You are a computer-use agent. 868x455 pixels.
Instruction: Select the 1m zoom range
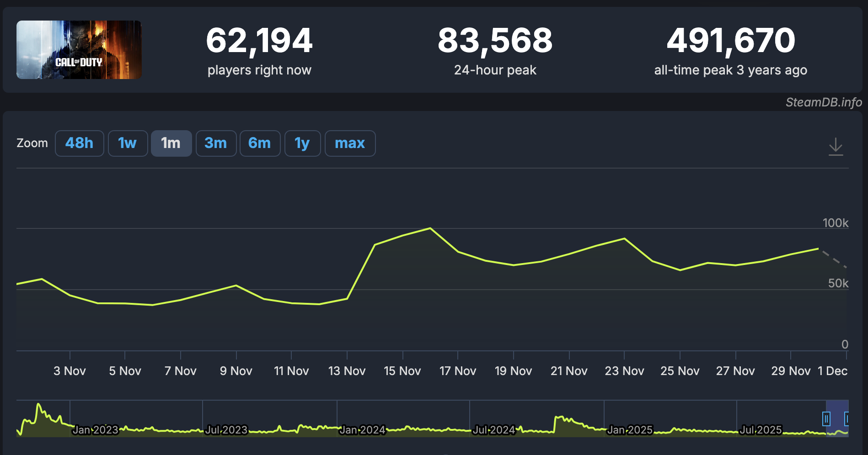pyautogui.click(x=171, y=143)
